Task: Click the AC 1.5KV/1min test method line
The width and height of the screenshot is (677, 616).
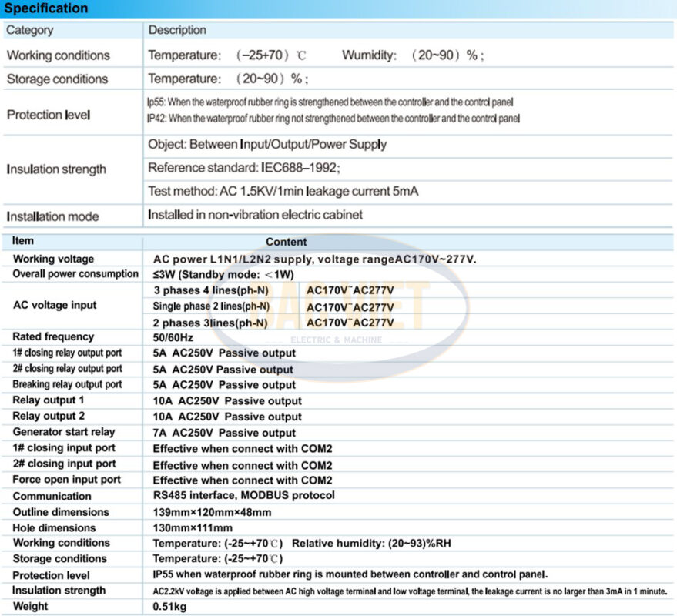Action: [284, 191]
